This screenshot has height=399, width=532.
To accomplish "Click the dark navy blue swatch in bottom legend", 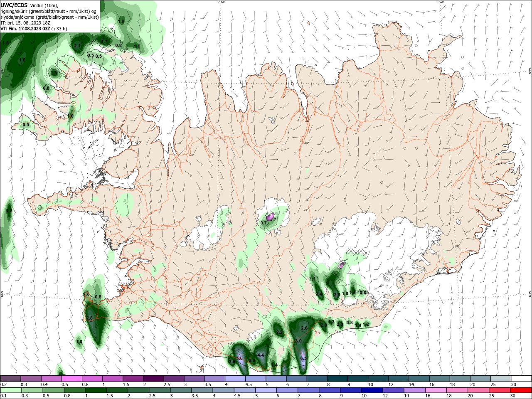I will (372, 390).
